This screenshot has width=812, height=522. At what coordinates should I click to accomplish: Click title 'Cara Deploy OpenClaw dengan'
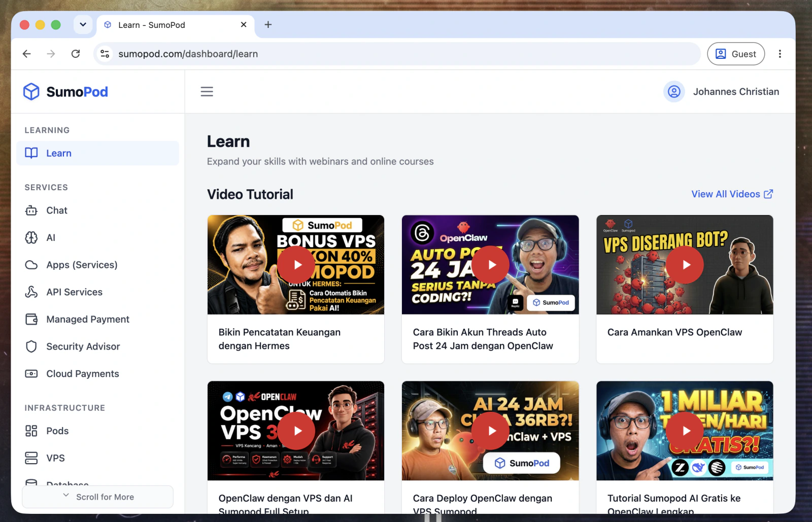point(483,504)
